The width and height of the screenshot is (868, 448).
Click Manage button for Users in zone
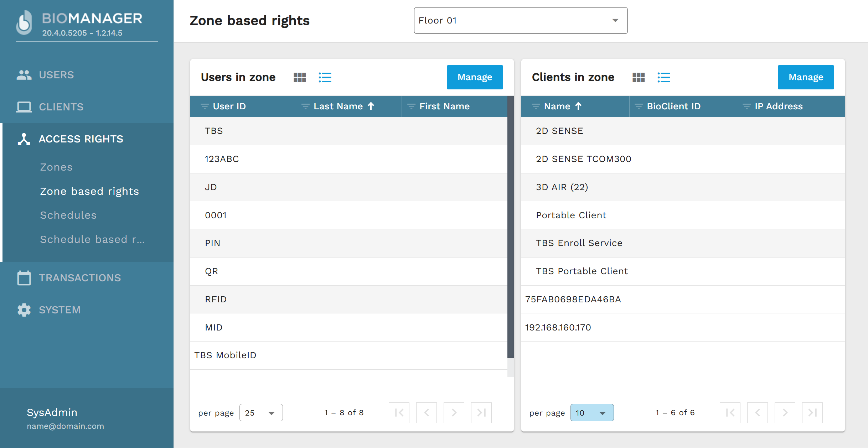(x=475, y=77)
